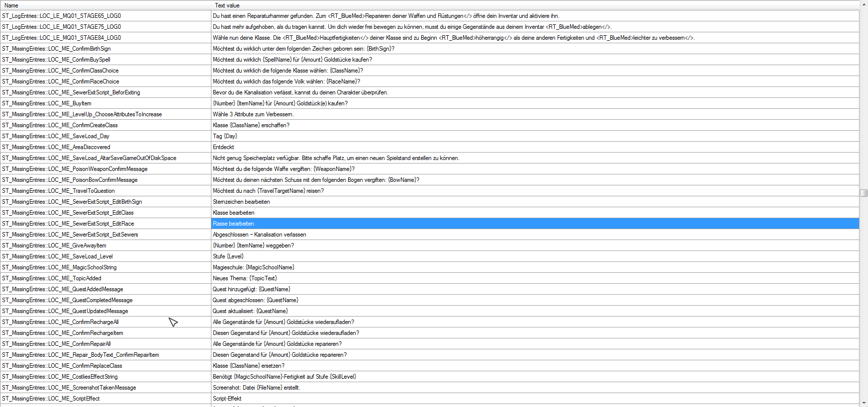Click the 'Entdeckt' text value cell

(x=535, y=147)
